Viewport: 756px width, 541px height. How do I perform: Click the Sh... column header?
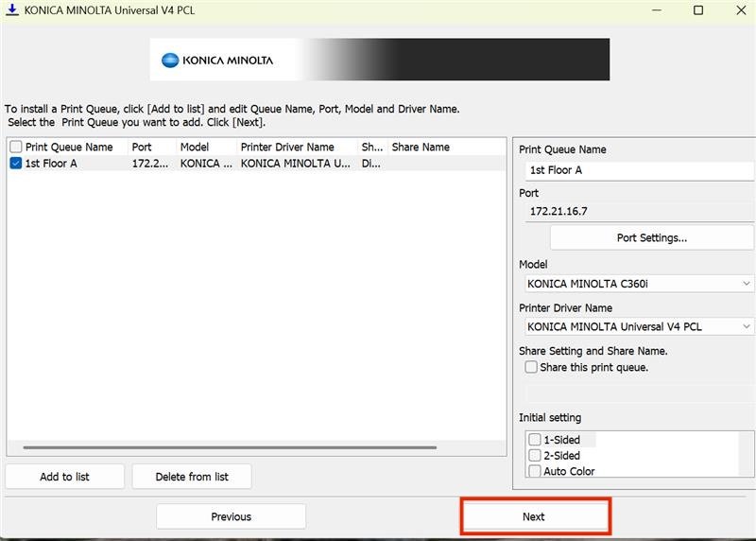(x=372, y=147)
